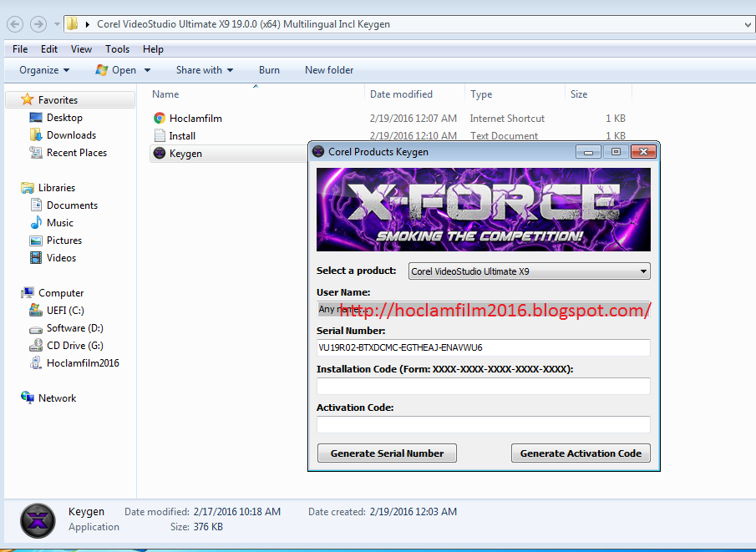The width and height of the screenshot is (756, 552).
Task: Click the Forward navigation arrow
Action: 38,23
